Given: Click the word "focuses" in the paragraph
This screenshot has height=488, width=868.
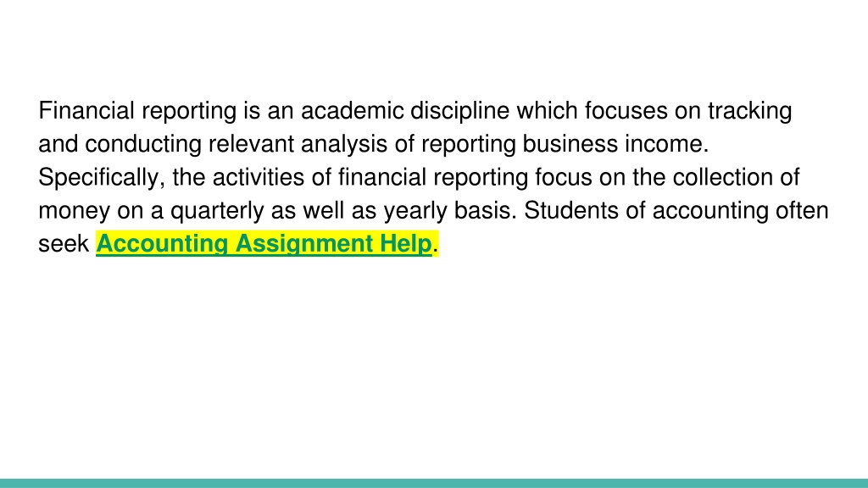Looking at the screenshot, I should (626, 111).
